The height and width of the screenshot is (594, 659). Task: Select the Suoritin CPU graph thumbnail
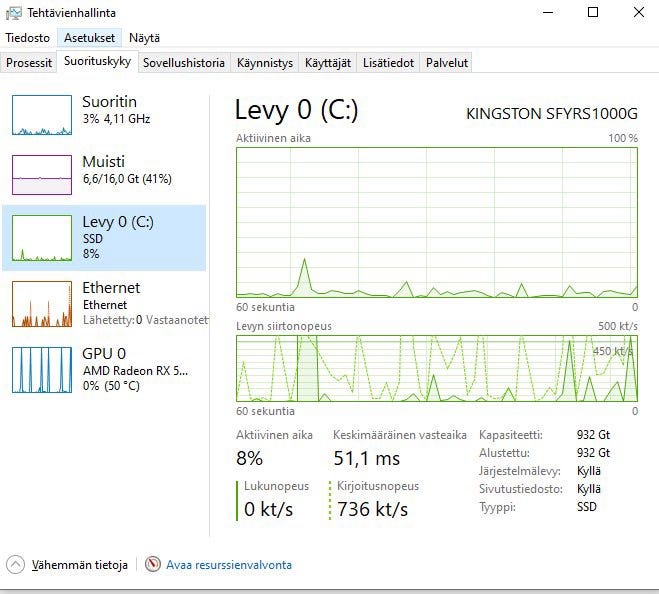pos(42,115)
